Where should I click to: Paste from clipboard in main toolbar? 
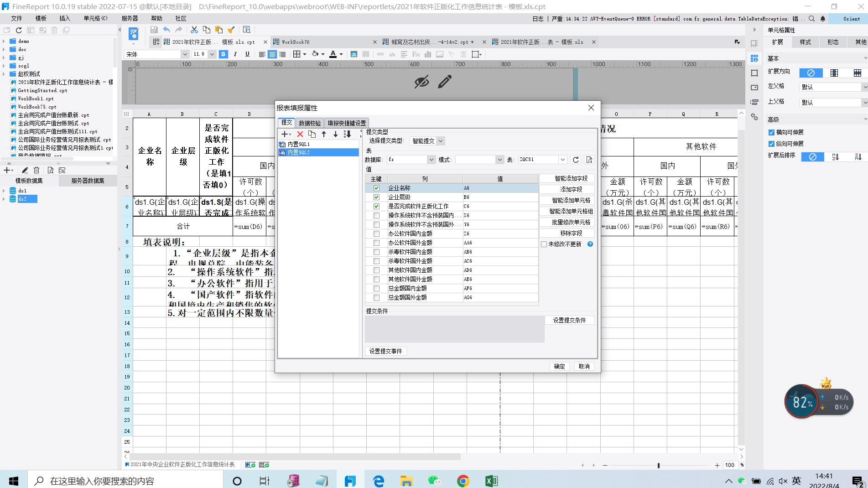tap(219, 30)
